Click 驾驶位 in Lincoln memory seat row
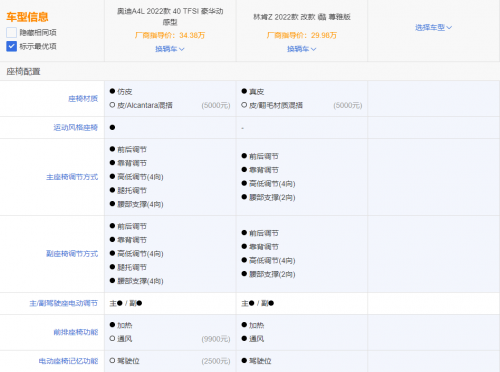The width and height of the screenshot is (500, 372). pos(260,361)
